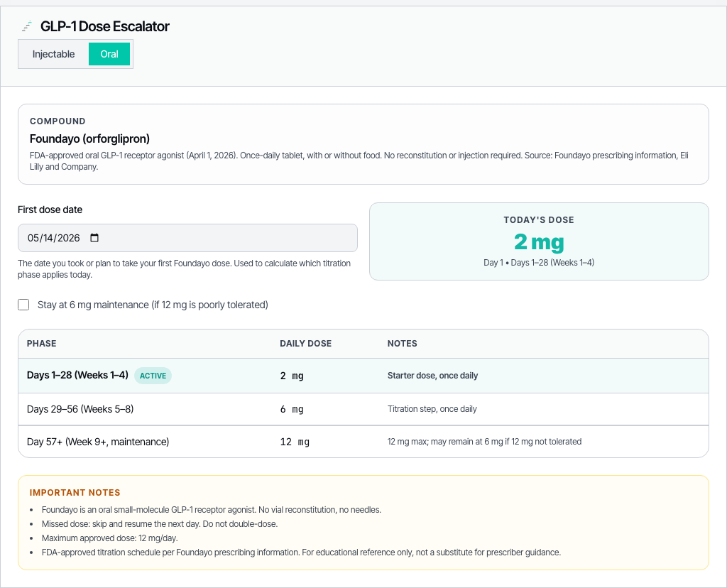Click the staircase logo icon beside the title
This screenshot has width=727, height=588.
pyautogui.click(x=27, y=26)
